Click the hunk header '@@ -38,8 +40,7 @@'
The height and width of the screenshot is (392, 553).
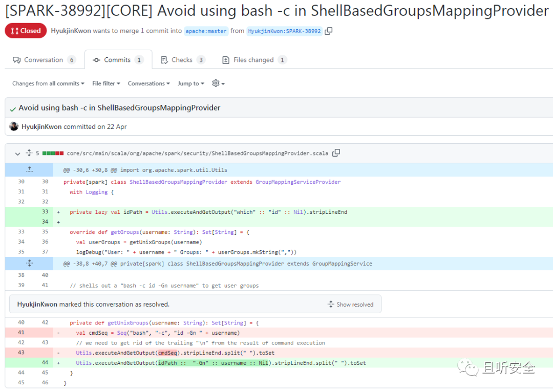tap(218, 264)
